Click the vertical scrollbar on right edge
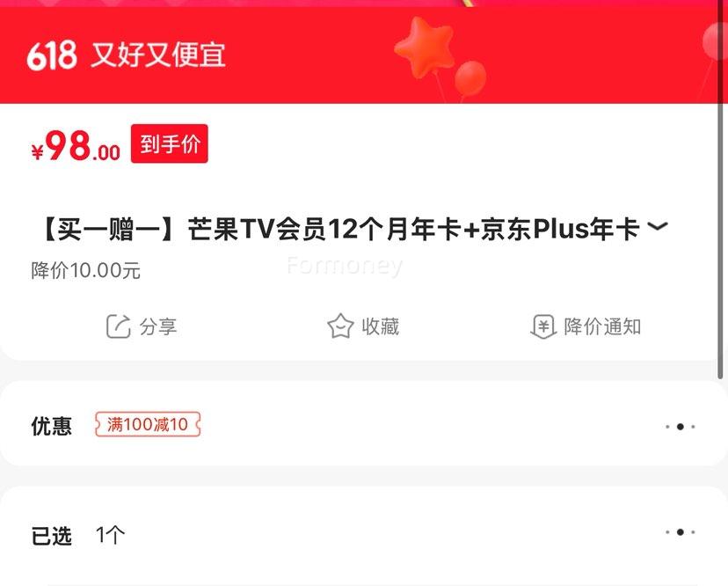728x586 pixels. pos(721,189)
